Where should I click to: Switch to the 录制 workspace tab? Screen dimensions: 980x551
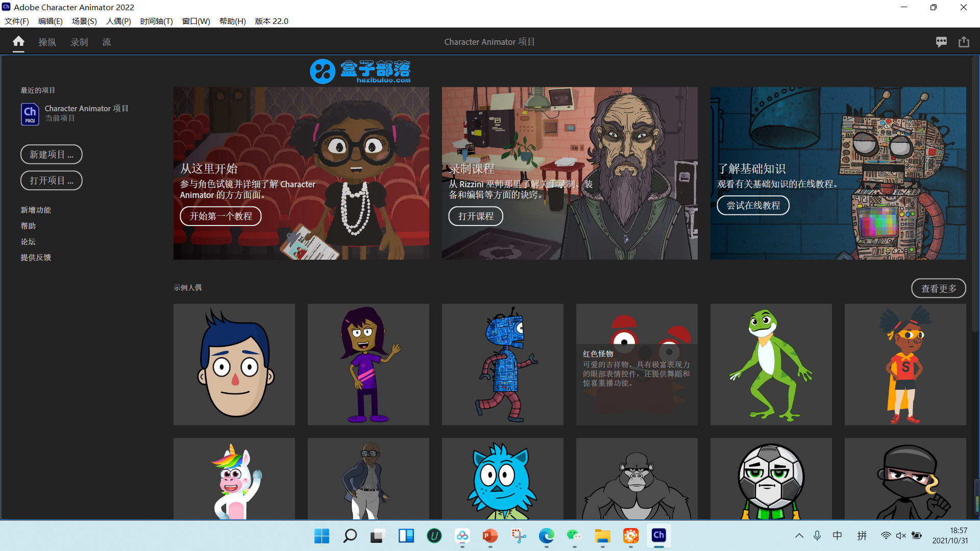click(79, 42)
